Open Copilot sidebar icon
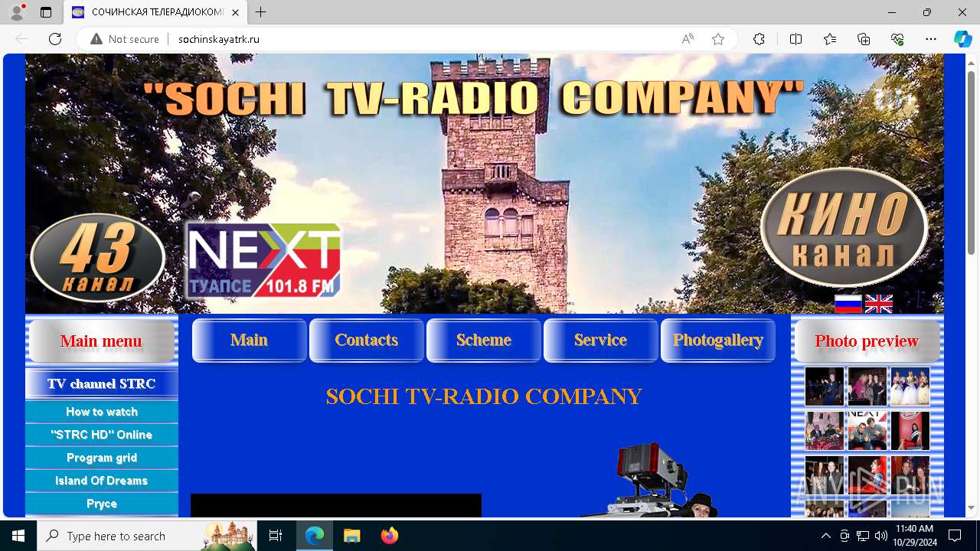 (962, 39)
